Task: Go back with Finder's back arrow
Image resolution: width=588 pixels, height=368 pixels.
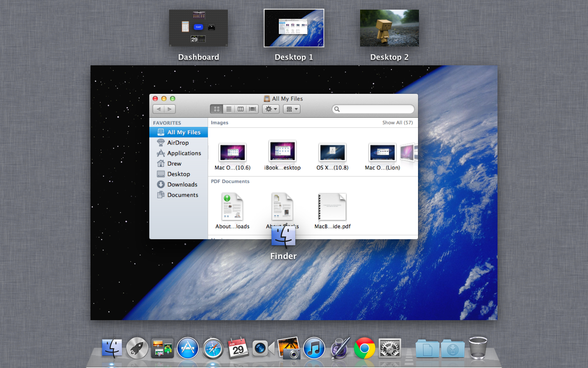Action: 158,109
